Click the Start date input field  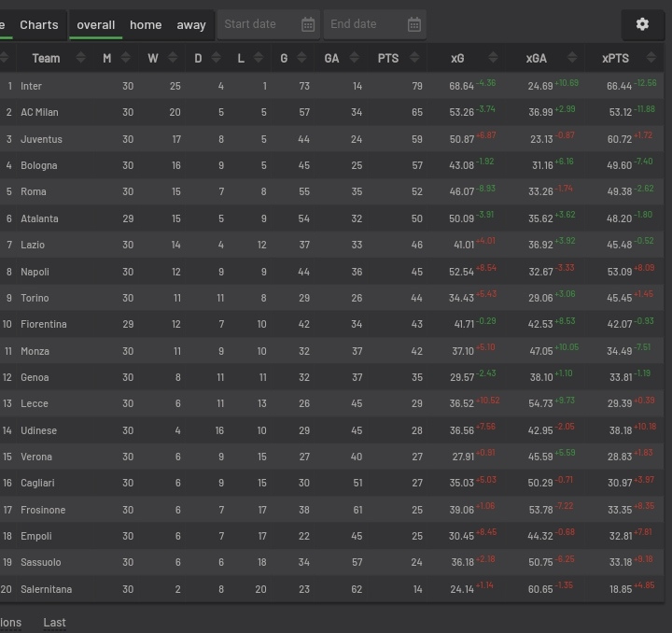pyautogui.click(x=269, y=24)
